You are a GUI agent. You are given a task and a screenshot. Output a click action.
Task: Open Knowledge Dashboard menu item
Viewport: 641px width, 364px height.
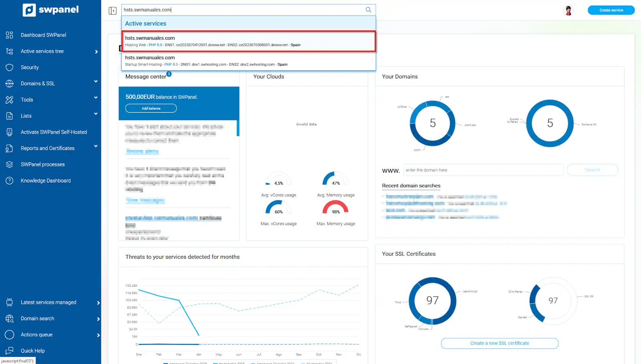click(46, 181)
